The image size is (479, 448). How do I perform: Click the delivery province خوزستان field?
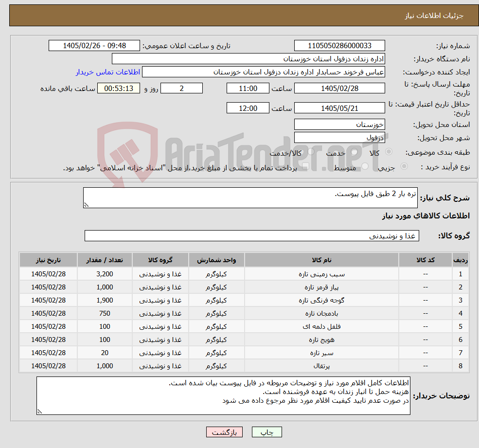(x=339, y=125)
